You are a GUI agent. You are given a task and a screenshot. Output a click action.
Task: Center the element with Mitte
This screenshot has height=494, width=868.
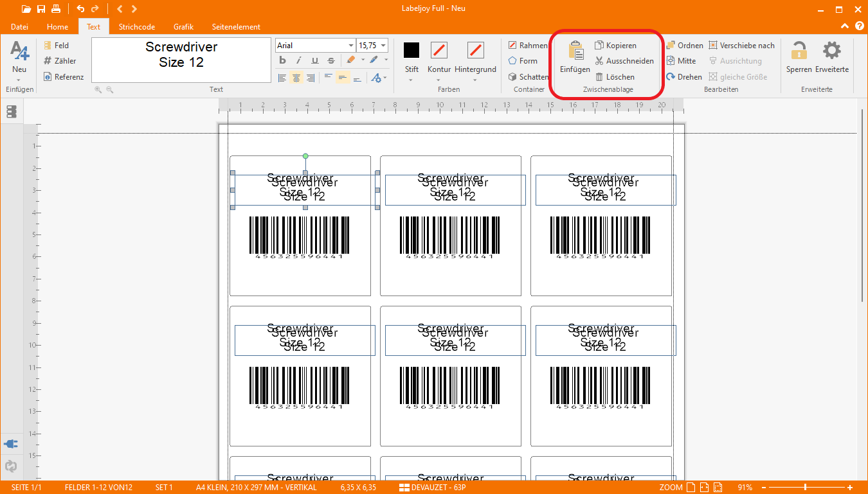click(682, 61)
